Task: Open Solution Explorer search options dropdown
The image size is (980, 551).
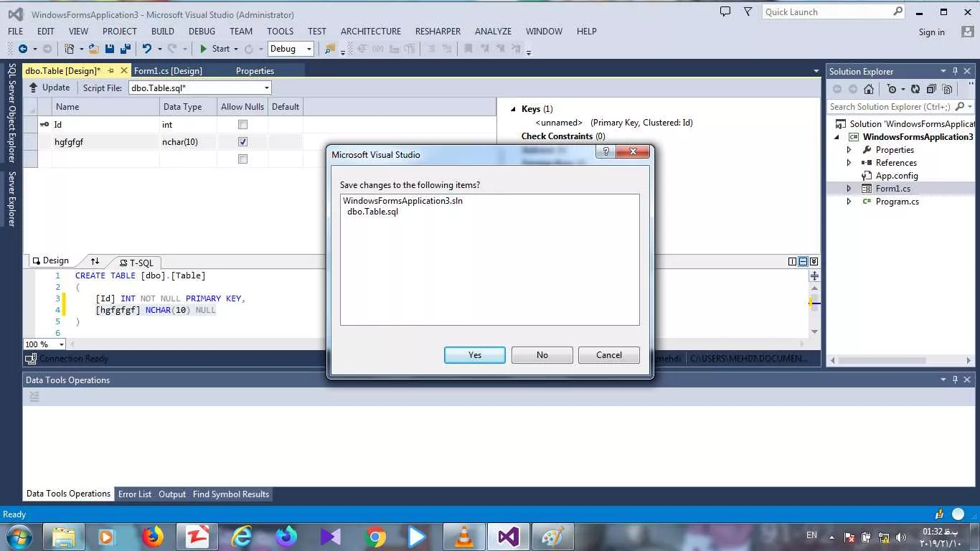Action: 970,107
